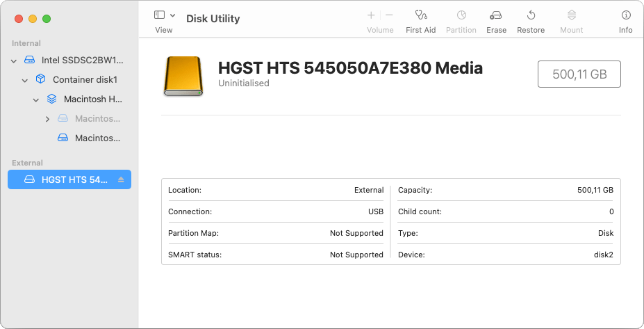Viewport: 644px width, 329px height.
Task: Click the add volume plus button
Action: tap(371, 15)
